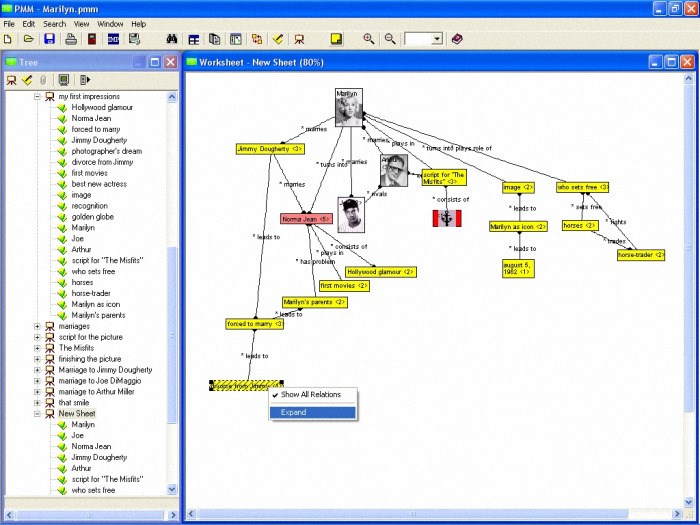The image size is (700, 525).
Task: Click the Print icon in the toolbar
Action: 71,39
